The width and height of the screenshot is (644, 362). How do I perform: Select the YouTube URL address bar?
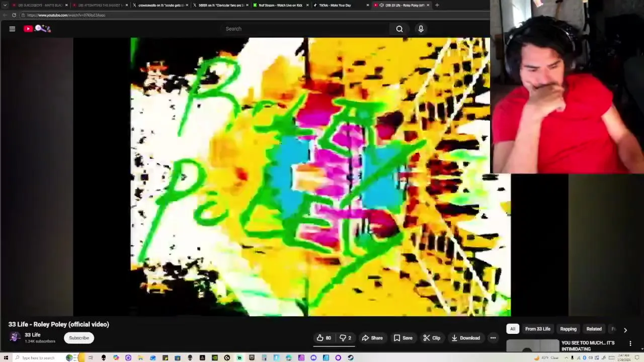[x=252, y=15]
